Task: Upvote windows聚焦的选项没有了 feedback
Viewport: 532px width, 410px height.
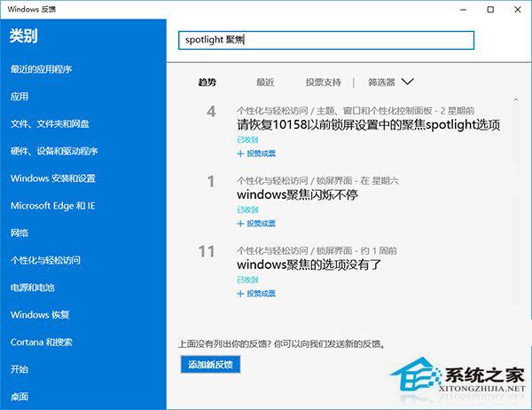Action: coord(256,294)
